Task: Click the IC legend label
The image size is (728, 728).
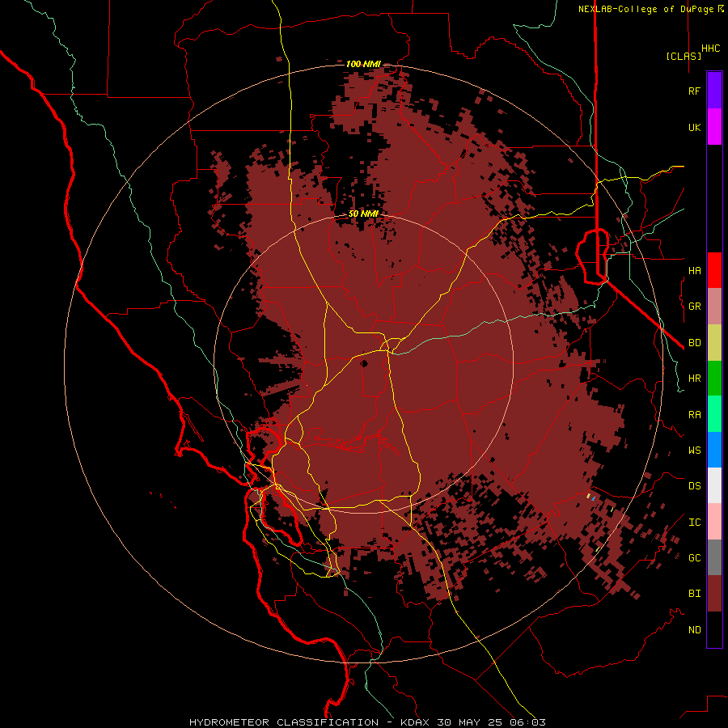Action: [x=694, y=523]
